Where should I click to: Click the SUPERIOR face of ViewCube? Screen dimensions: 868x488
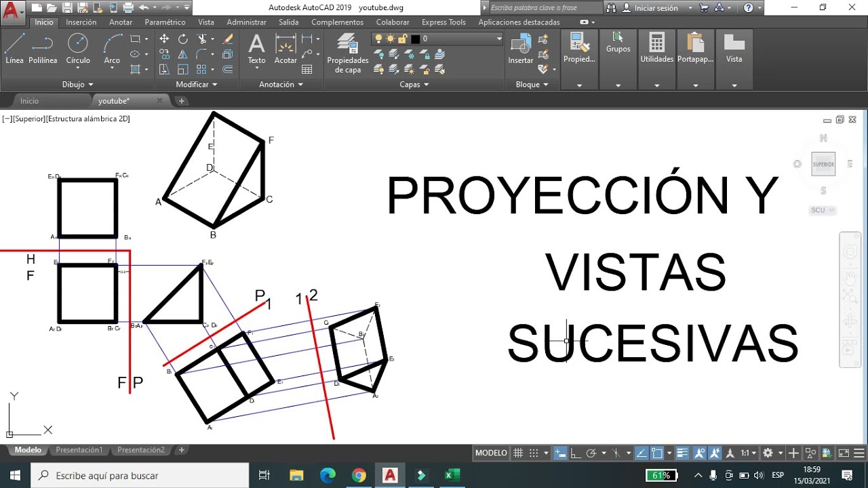pos(823,164)
